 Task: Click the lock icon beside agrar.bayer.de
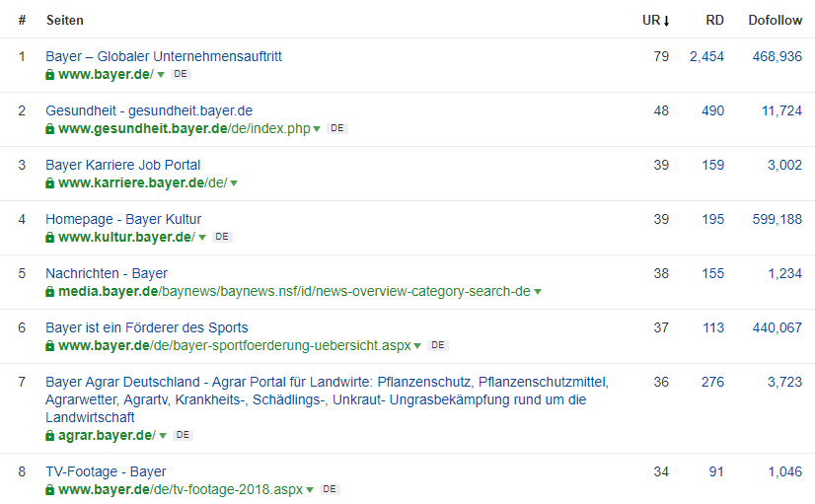(x=50, y=436)
